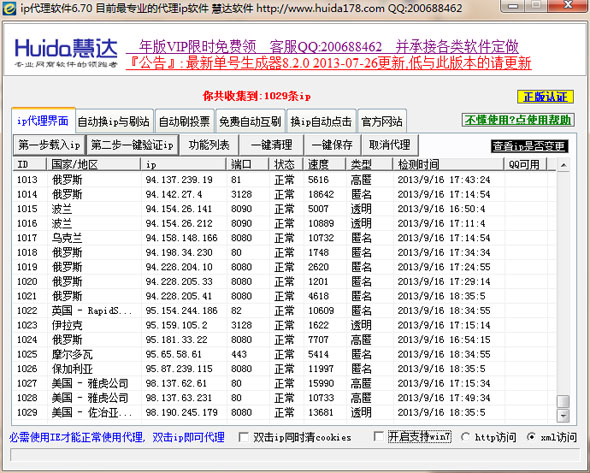The image size is (590, 473).
Task: Select row ip 94.228.205.33
Action: 284,281
